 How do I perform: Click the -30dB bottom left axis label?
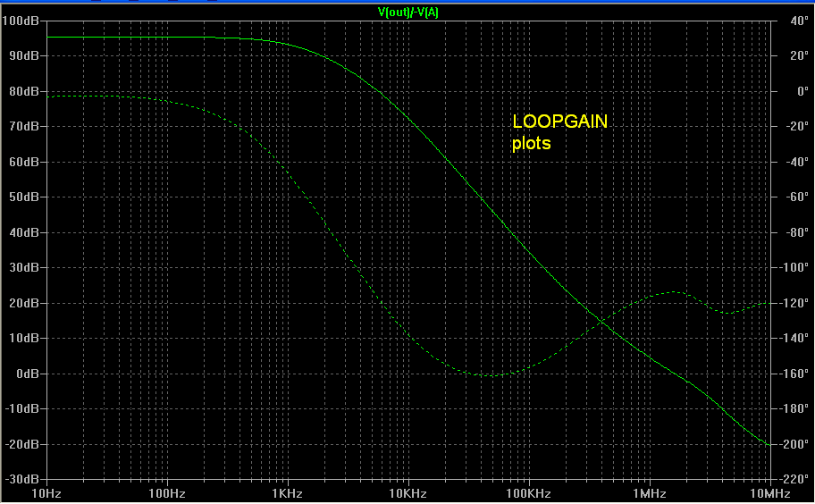tap(21, 479)
